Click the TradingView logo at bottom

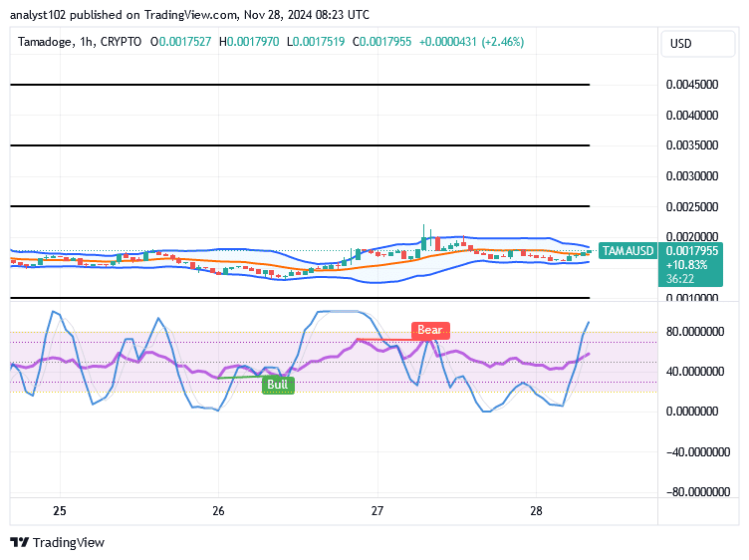pos(58,542)
